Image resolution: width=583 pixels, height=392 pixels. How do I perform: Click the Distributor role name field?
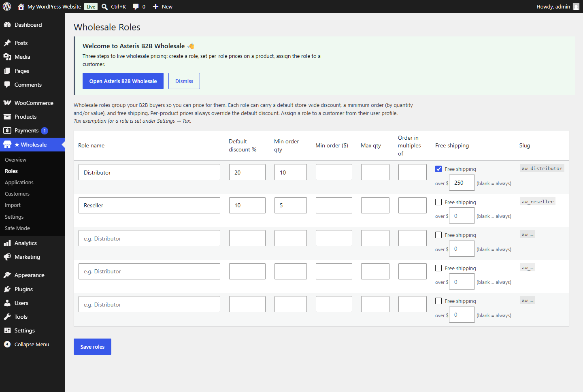coord(149,172)
